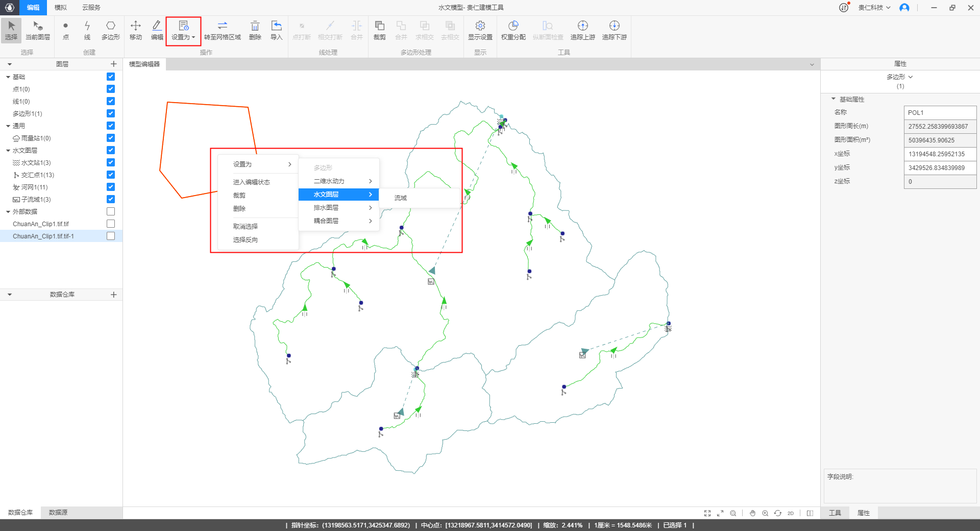Click the 移动 move tool icon

(x=135, y=30)
